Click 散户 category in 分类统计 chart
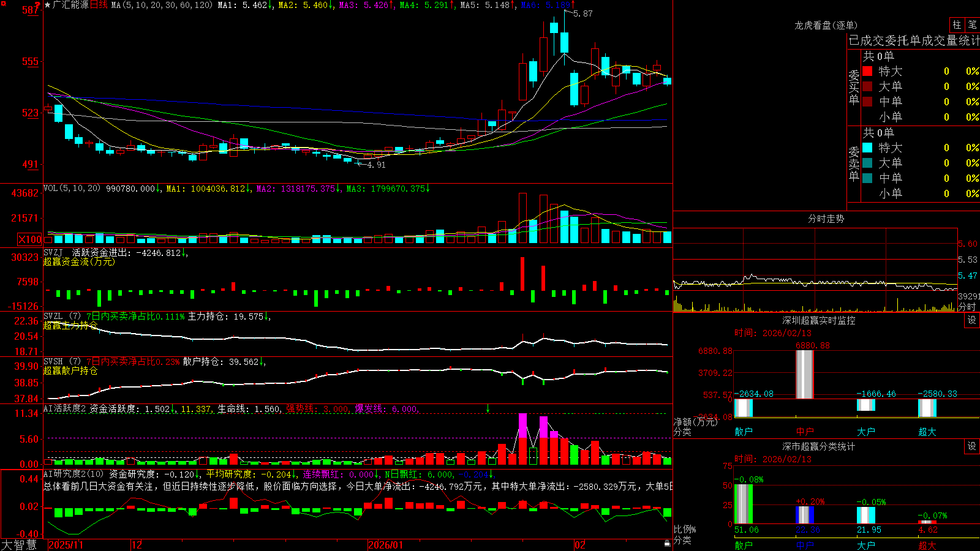980x551 pixels. 744,545
